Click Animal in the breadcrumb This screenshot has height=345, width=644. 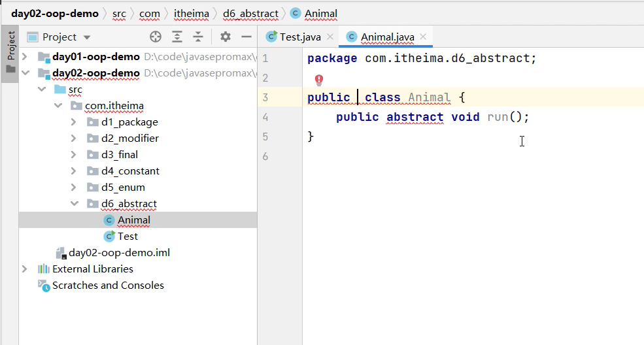point(321,14)
